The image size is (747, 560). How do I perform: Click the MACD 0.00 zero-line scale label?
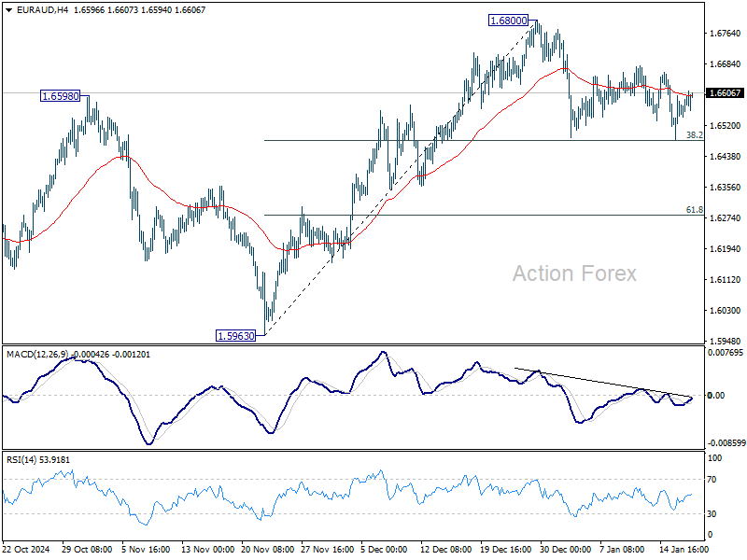[x=716, y=395]
